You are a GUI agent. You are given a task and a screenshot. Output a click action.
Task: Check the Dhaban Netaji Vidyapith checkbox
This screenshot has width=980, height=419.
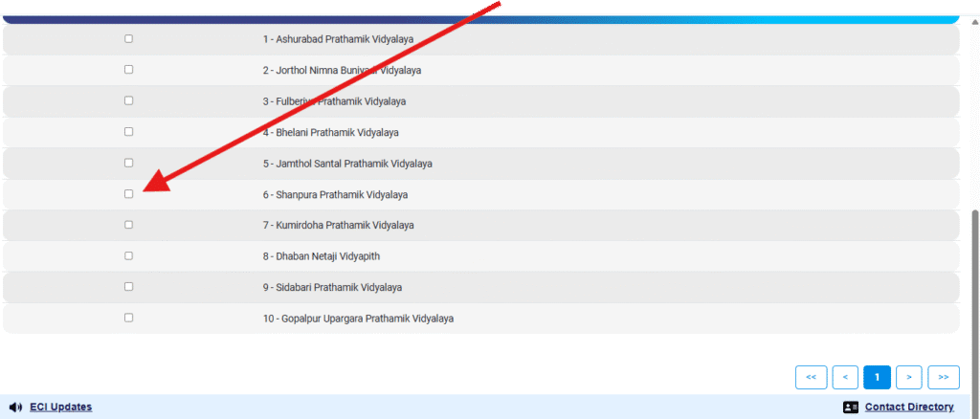(129, 255)
